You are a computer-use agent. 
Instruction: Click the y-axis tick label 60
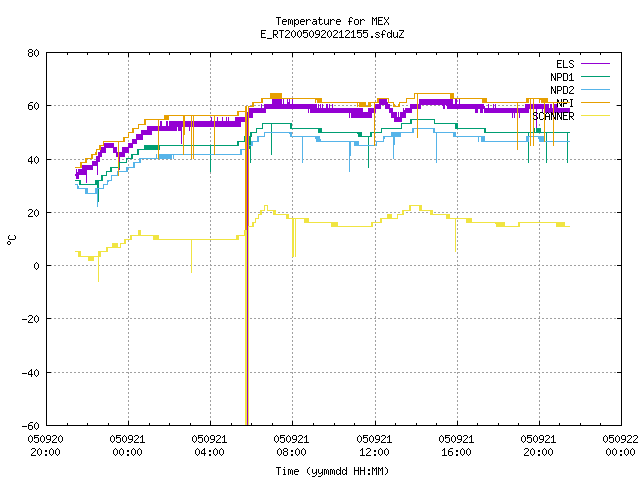pyautogui.click(x=33, y=106)
